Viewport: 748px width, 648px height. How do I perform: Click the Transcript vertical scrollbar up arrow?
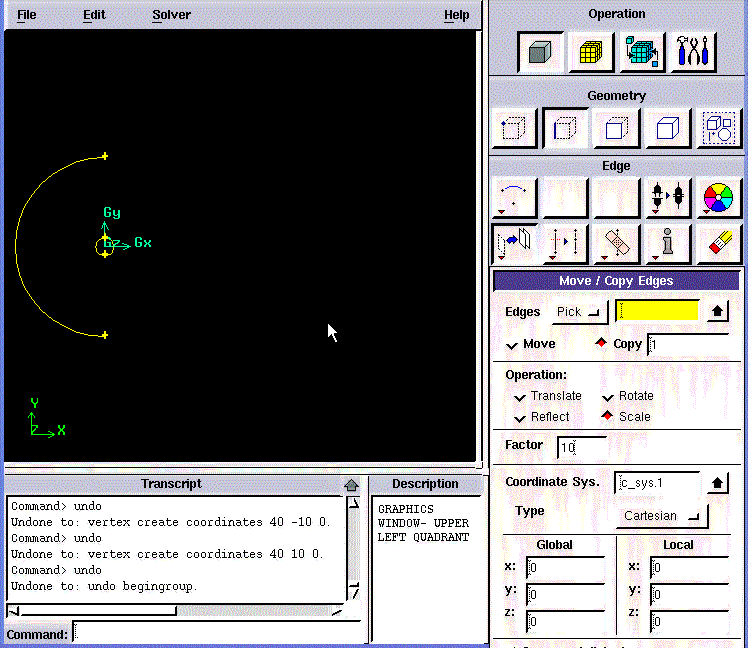[353, 503]
